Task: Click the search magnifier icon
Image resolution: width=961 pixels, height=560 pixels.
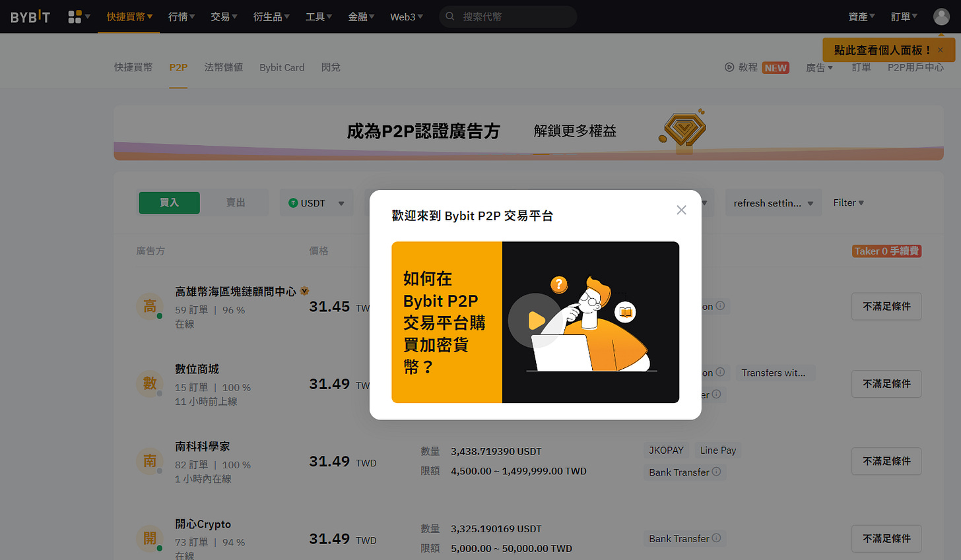Action: (x=450, y=16)
